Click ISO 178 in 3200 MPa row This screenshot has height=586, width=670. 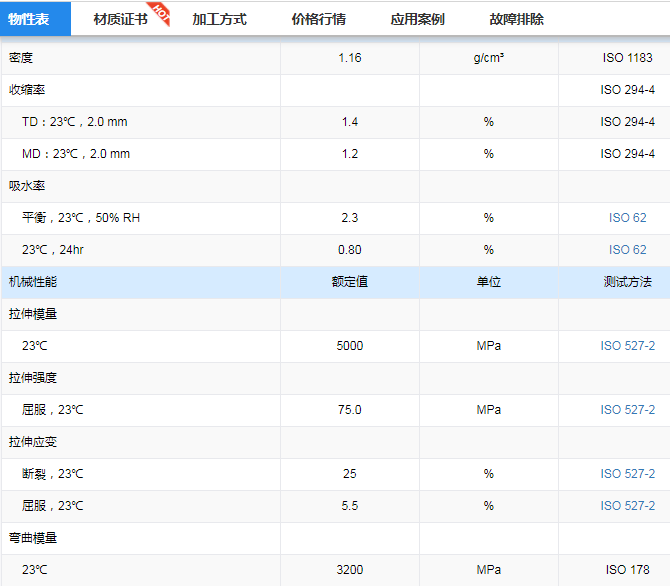pyautogui.click(x=627, y=570)
